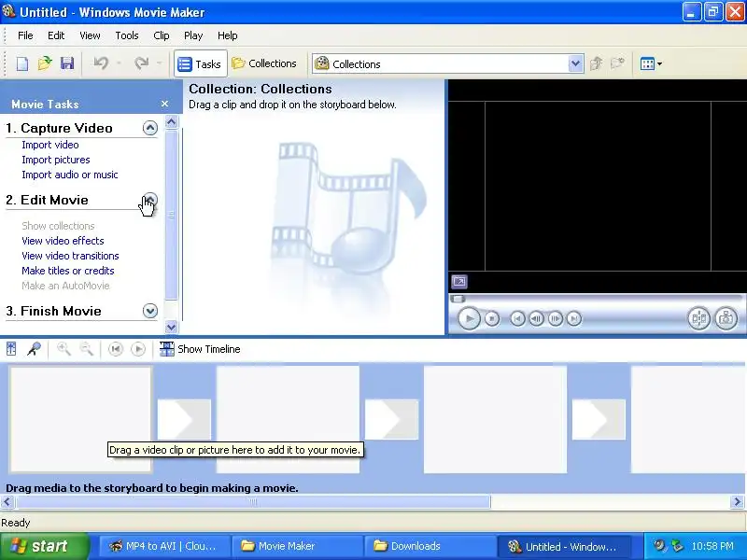Click the Full Screen preview icon
This screenshot has height=560, width=747.
pos(459,282)
